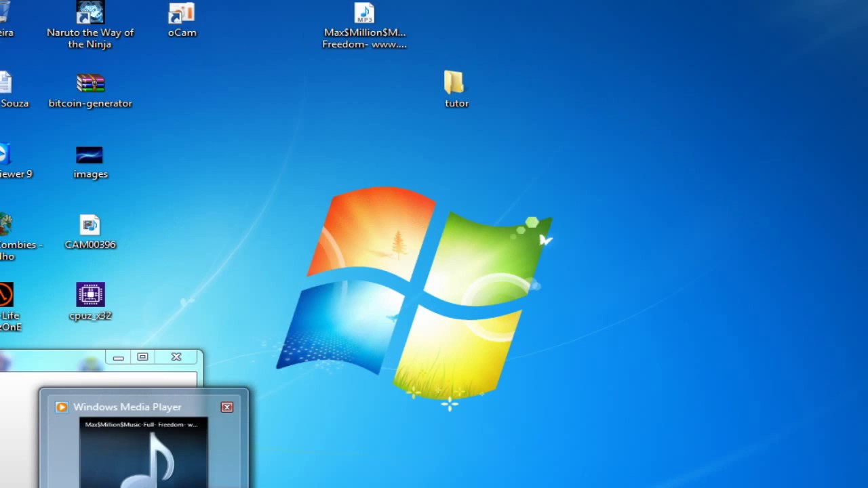868x488 pixels.
Task: Restore down the window behind the Media Player preview
Action: pos(142,357)
